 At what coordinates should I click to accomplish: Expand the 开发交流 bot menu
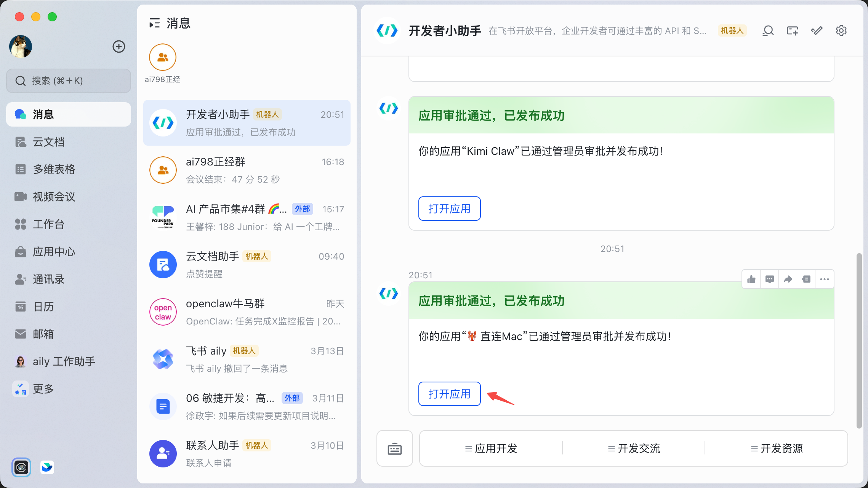point(634,449)
